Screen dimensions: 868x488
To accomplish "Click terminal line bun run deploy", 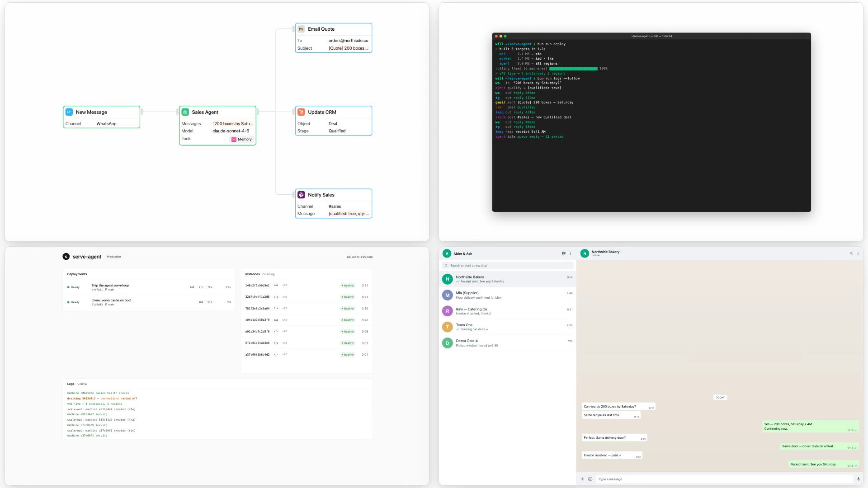I will [x=551, y=44].
